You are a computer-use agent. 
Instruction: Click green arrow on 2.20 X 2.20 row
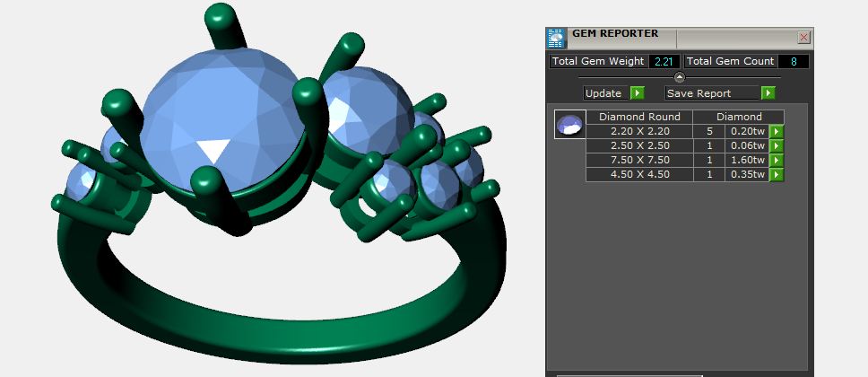[777, 131]
